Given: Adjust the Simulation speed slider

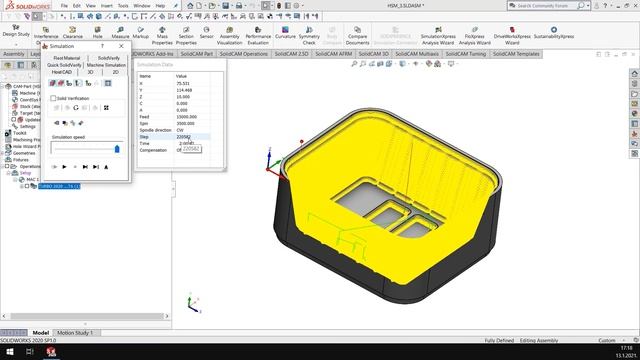Looking at the screenshot, I should point(117,149).
